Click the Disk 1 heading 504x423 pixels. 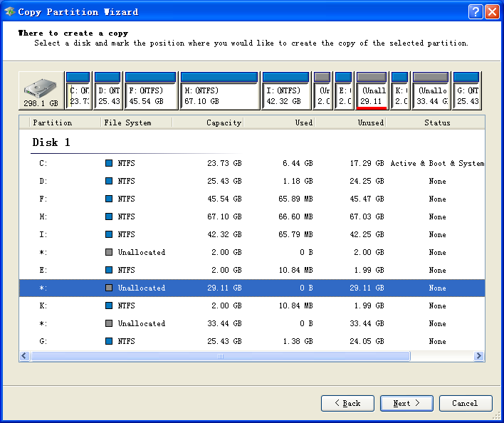point(51,142)
